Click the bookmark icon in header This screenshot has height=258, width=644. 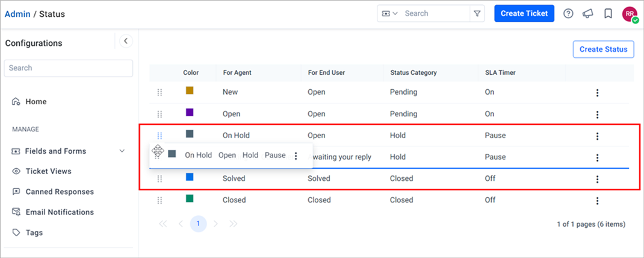coord(608,14)
